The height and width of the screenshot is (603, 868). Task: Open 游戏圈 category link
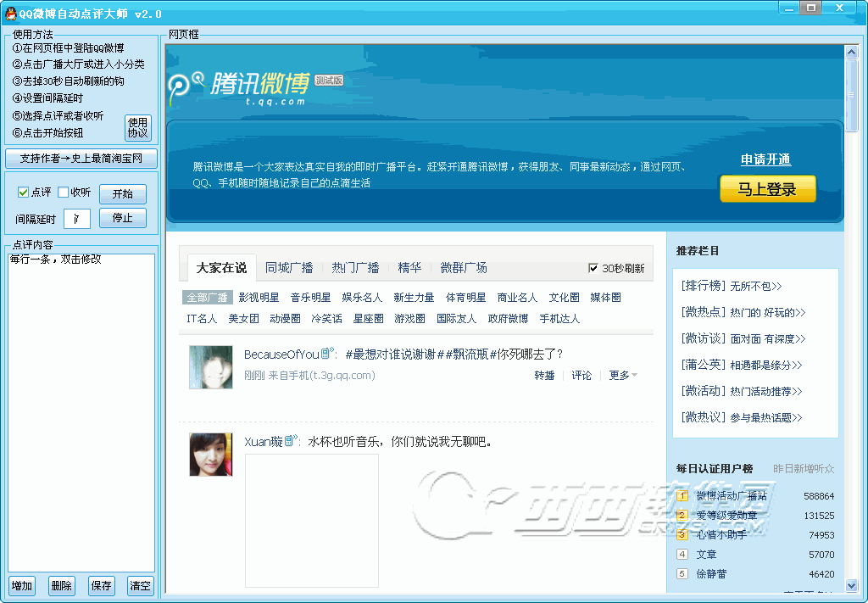409,318
